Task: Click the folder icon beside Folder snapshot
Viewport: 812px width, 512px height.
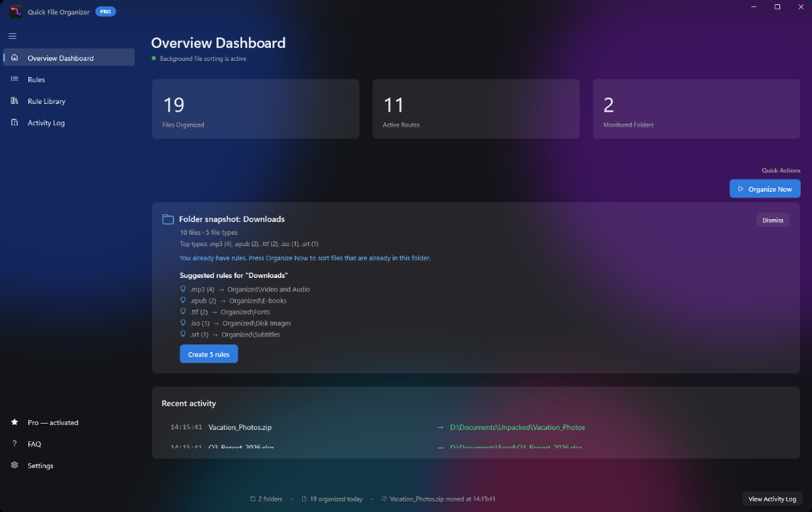Action: pyautogui.click(x=168, y=219)
